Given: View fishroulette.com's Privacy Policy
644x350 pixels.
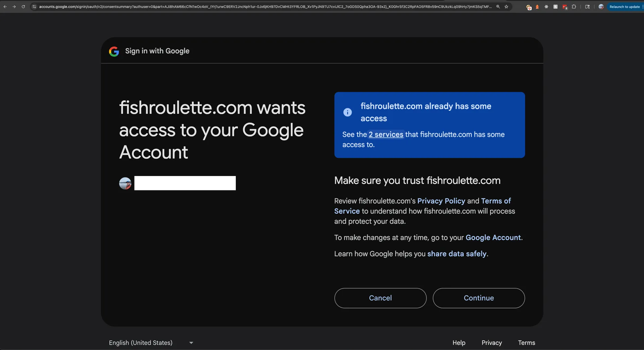Looking at the screenshot, I should [441, 201].
